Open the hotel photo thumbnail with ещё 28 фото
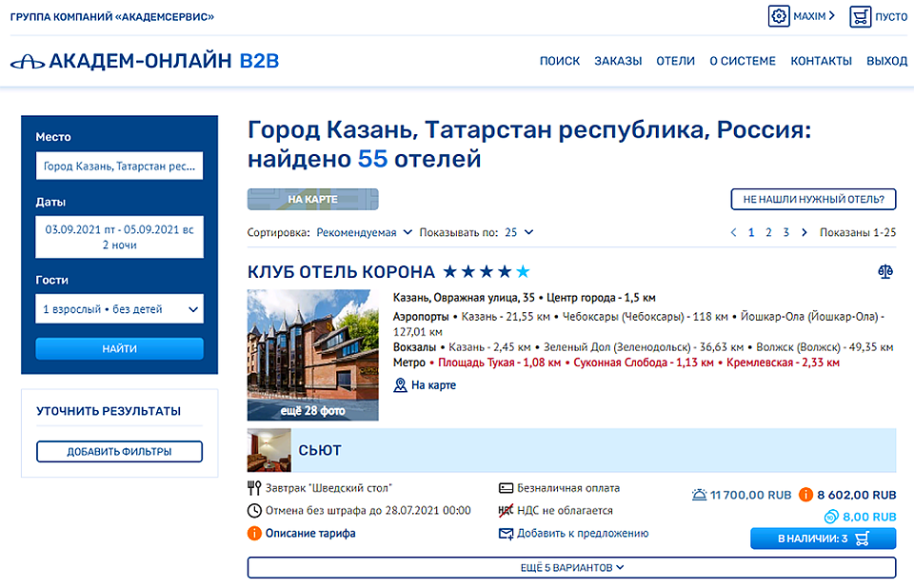This screenshot has height=588, width=914. (x=313, y=355)
